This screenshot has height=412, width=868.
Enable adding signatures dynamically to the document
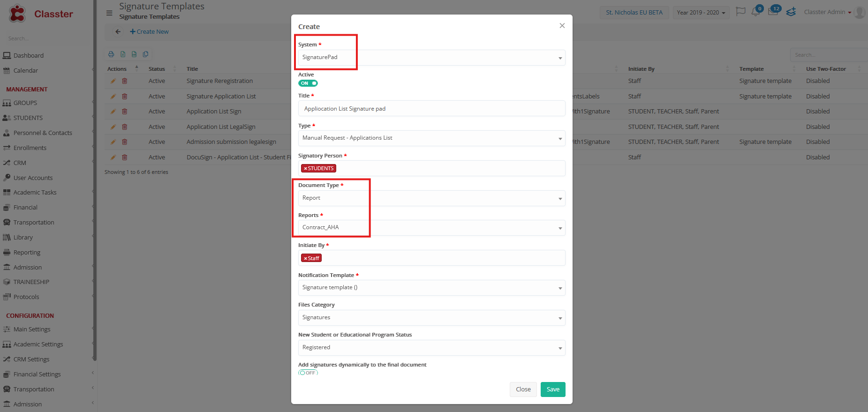point(308,373)
